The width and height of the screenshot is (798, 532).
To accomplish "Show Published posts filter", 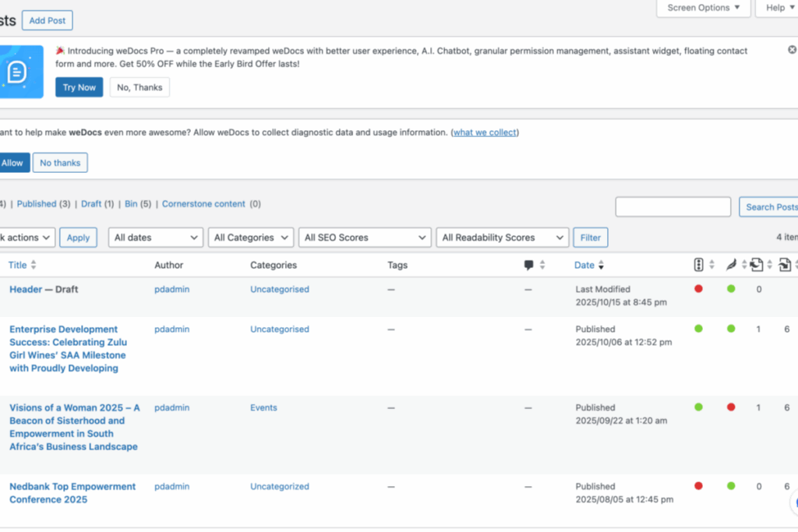I will [x=37, y=203].
